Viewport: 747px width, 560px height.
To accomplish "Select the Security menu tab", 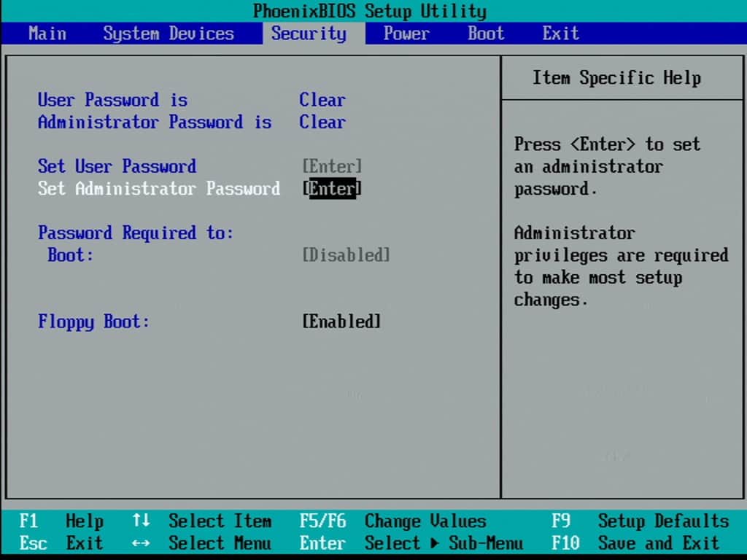I will point(309,34).
